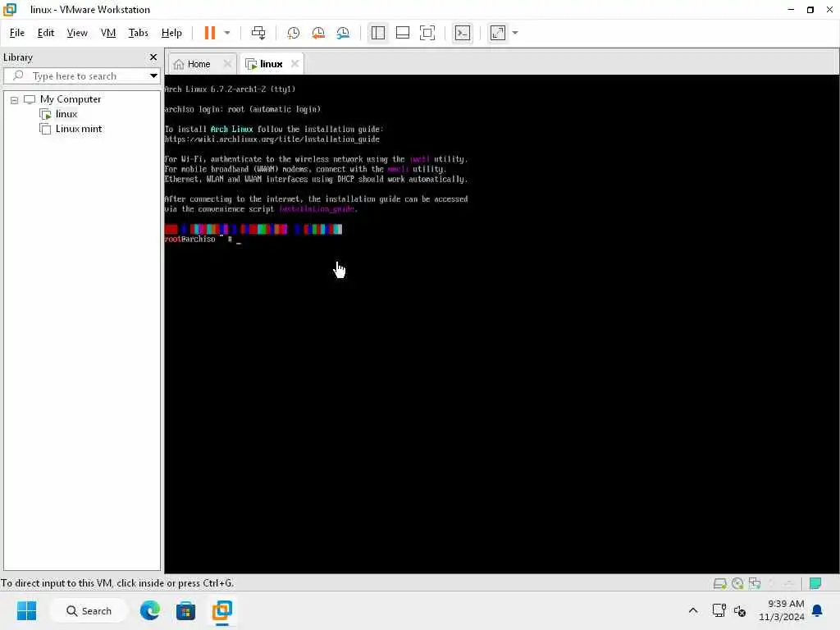Click the Send Ctrl+Alt+Del toolbar icon

tap(258, 33)
